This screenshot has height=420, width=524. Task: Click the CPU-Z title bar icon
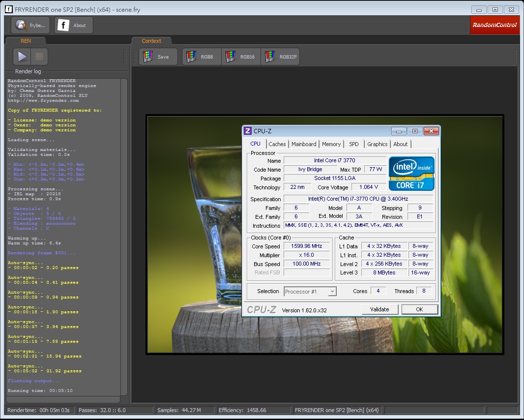pos(248,131)
